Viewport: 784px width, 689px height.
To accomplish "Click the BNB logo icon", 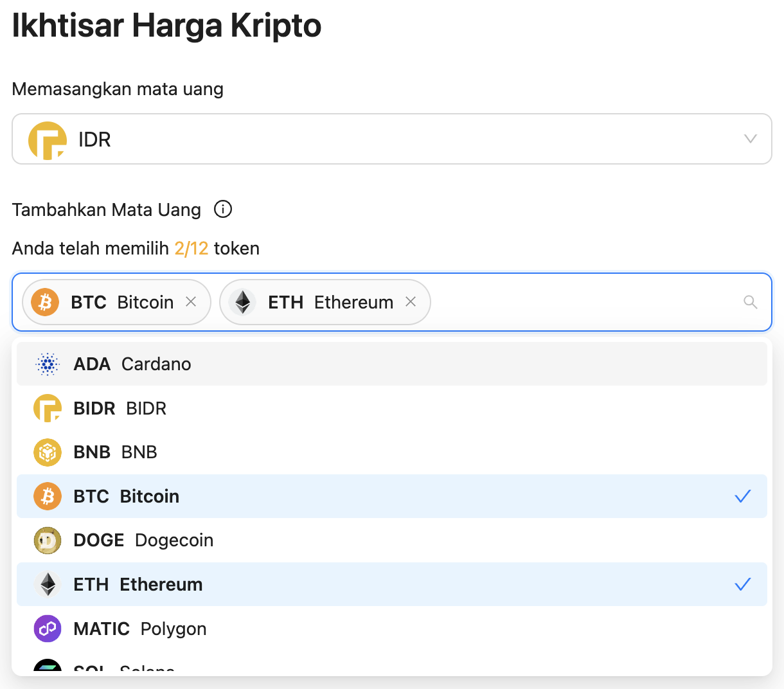I will (x=48, y=452).
